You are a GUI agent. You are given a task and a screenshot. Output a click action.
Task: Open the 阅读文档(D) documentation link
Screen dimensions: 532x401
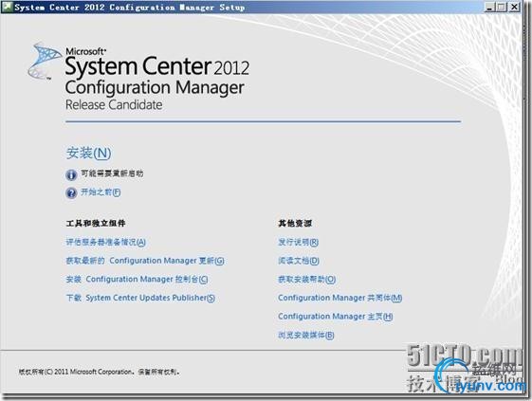point(299,261)
